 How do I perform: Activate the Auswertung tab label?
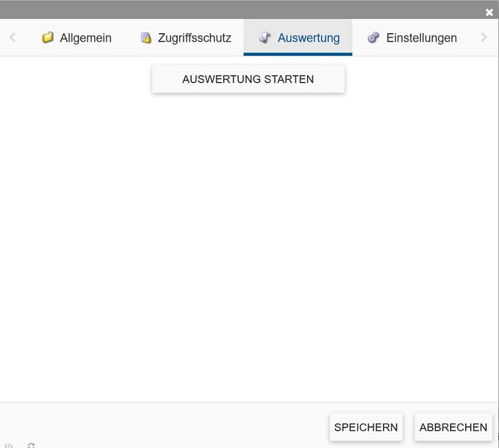coord(308,38)
